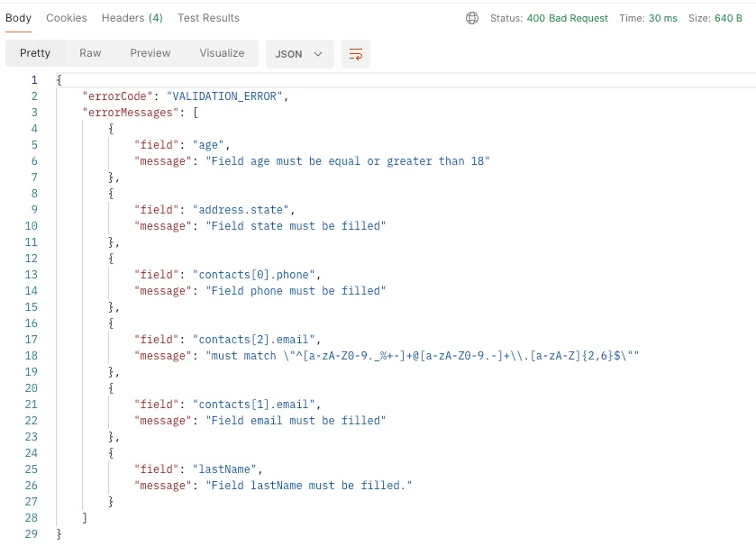Click the line-wrap formatting icon
Screen dimensions: 756x555
pyautogui.click(x=355, y=54)
